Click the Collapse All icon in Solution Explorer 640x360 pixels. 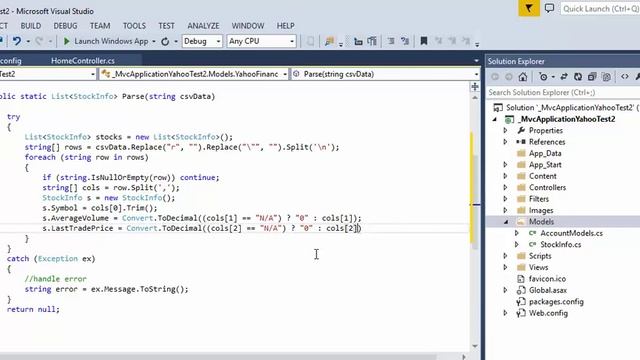point(592,76)
